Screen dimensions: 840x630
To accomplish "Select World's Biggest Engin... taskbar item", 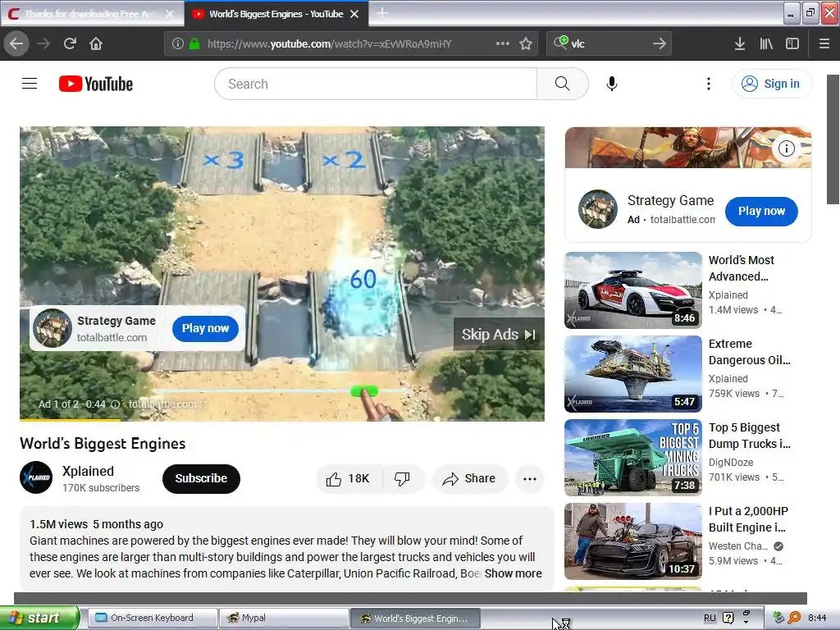I will click(415, 619).
